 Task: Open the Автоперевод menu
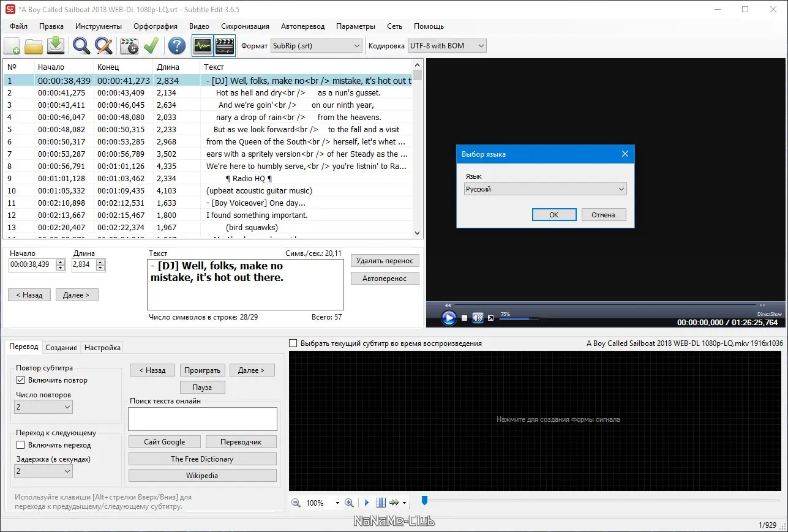pos(303,26)
